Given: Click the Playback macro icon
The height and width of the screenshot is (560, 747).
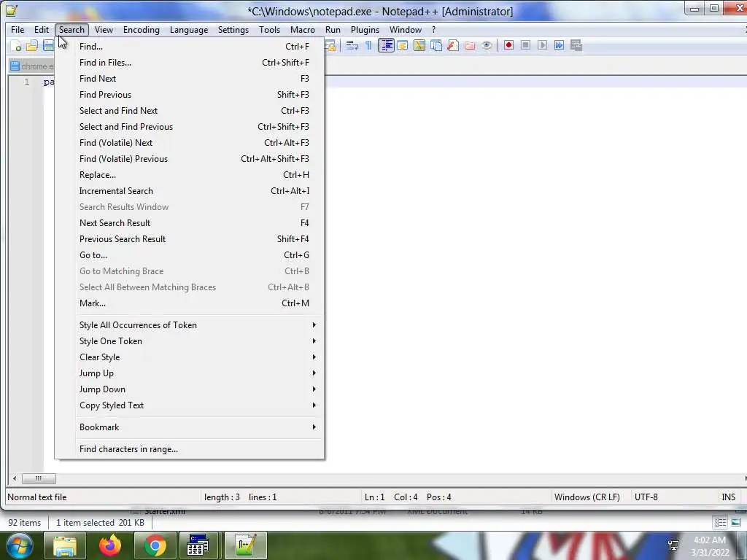Looking at the screenshot, I should pyautogui.click(x=542, y=45).
